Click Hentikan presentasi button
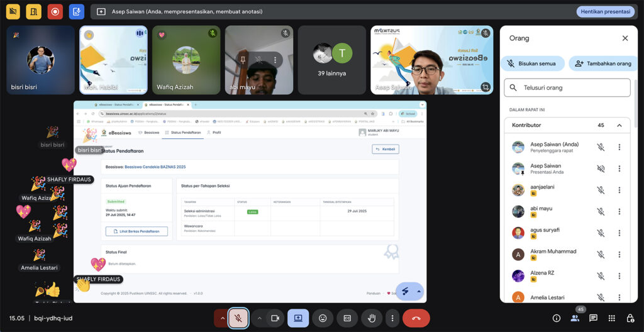The width and height of the screenshot is (644, 332). [604, 11]
